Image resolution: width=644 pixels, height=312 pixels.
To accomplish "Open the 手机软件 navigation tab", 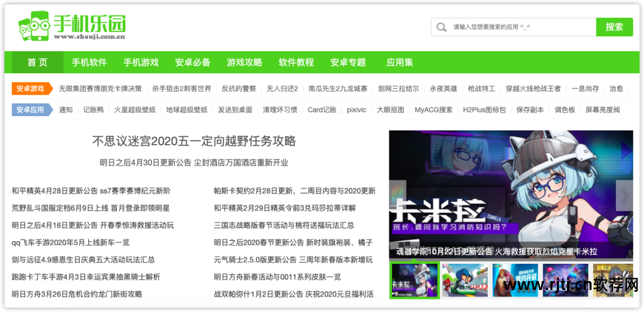I will click(x=89, y=63).
